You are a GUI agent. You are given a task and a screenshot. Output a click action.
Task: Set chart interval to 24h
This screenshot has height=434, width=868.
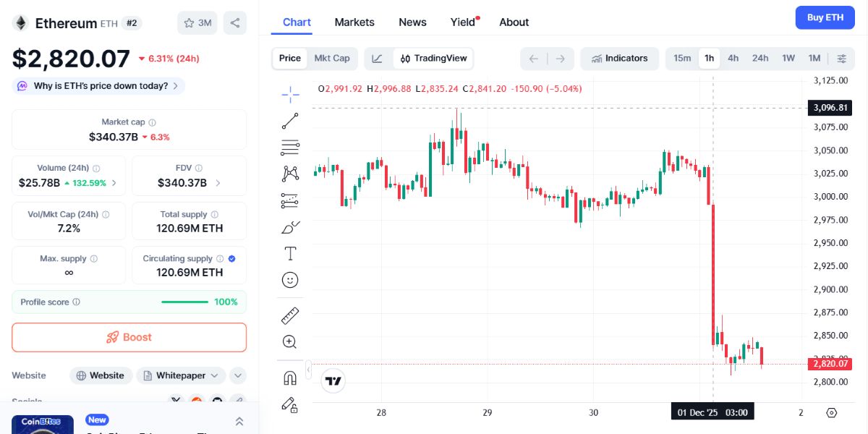[760, 59]
